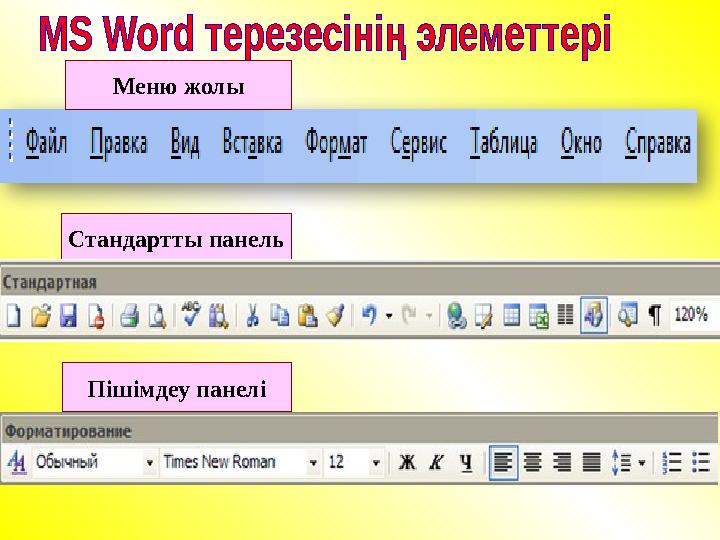The width and height of the screenshot is (720, 540).
Task: Cut the selection with the scissors icon
Action: [x=252, y=316]
